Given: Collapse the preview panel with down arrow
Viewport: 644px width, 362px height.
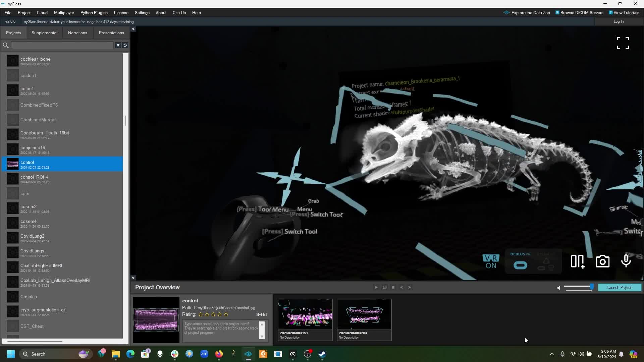Looking at the screenshot, I should point(133,278).
